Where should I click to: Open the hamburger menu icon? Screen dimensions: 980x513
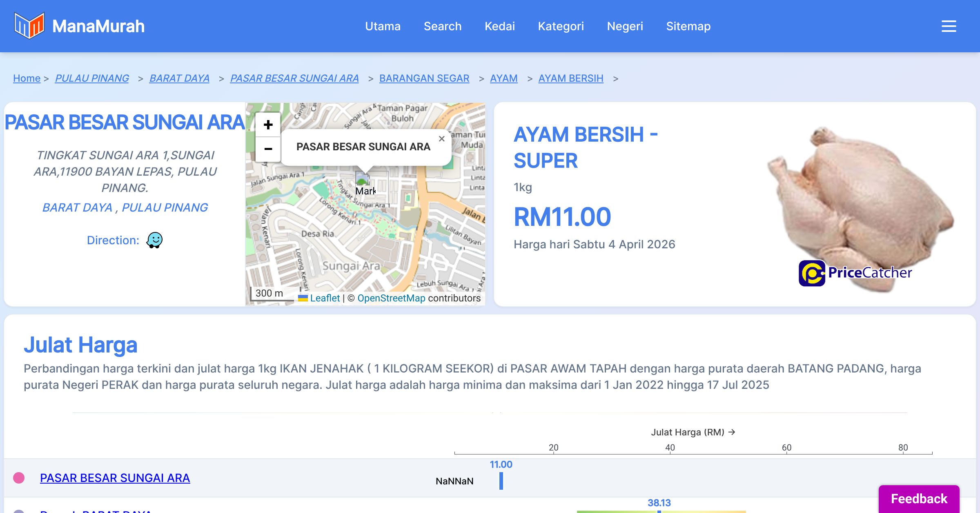(949, 26)
